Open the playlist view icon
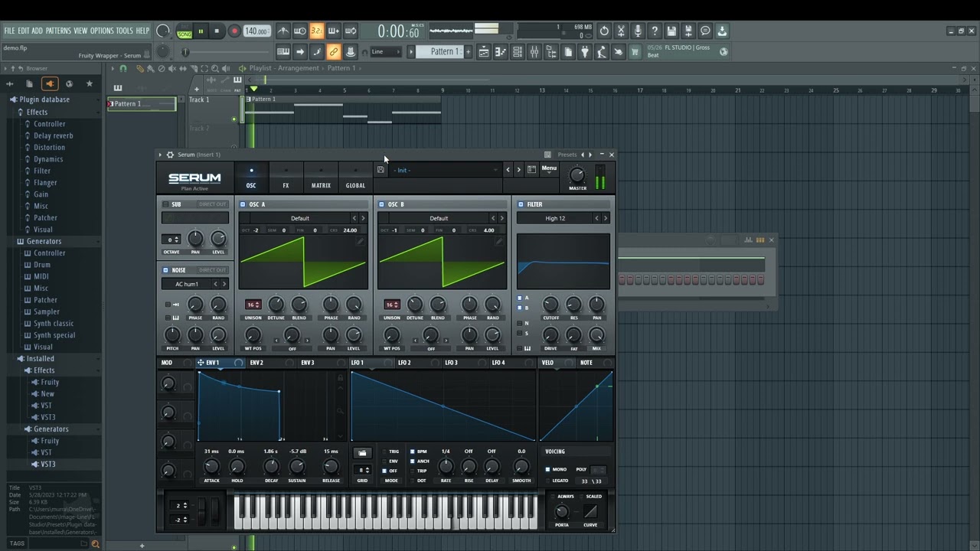Image resolution: width=980 pixels, height=551 pixels. (x=484, y=52)
